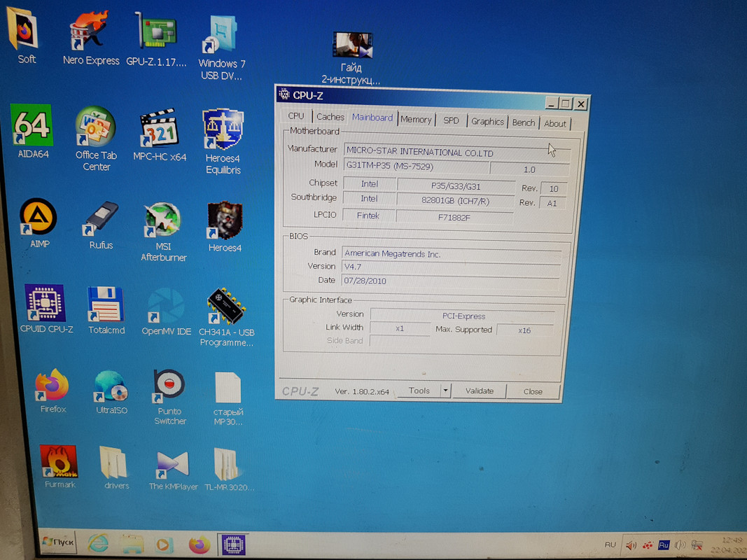Open Firefox desktop shortcut
Screen dimensions: 747x560
(x=53, y=391)
